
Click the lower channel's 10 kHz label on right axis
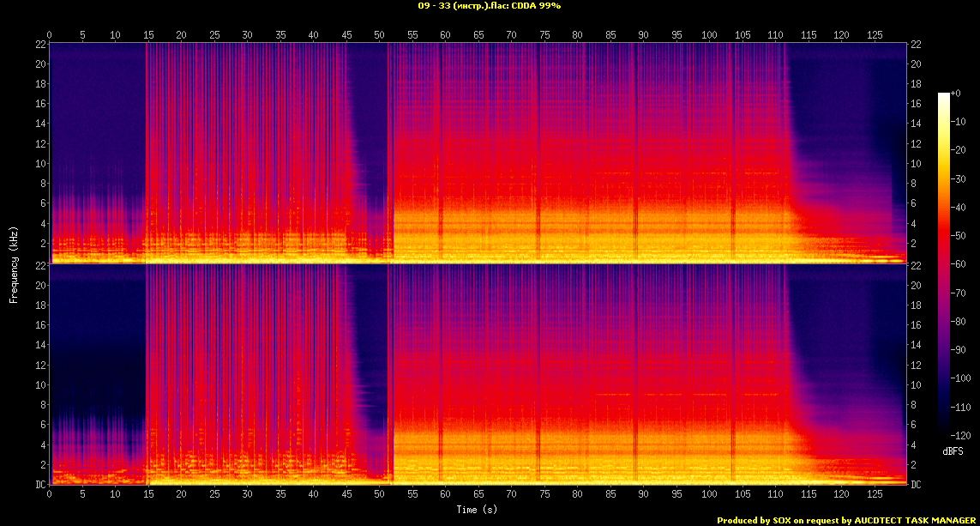[x=915, y=384]
